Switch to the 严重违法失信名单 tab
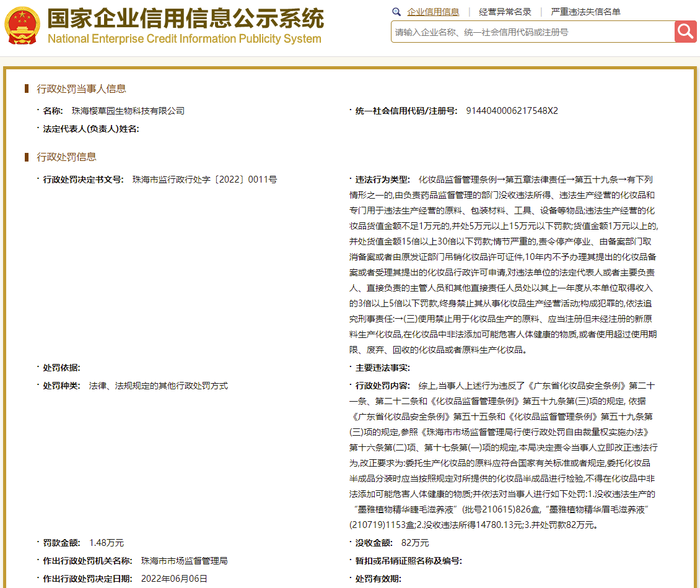This screenshot has width=700, height=588. (585, 12)
